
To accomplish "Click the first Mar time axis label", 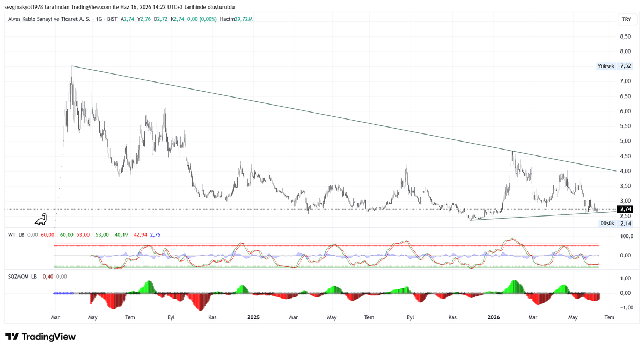I will (55, 317).
